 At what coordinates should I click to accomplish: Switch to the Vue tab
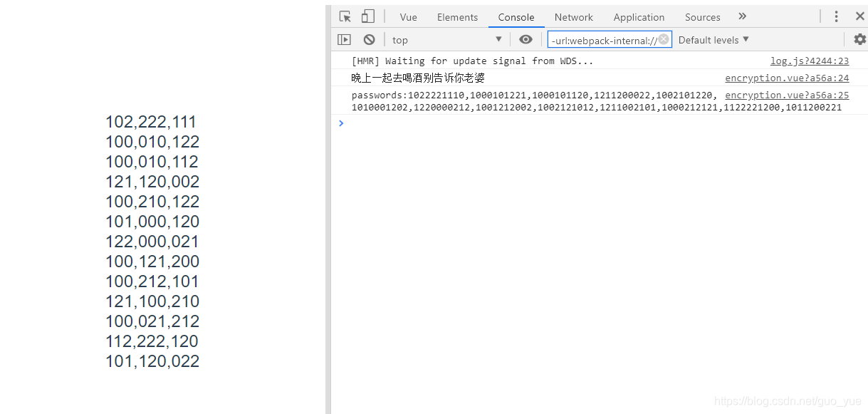(x=409, y=17)
